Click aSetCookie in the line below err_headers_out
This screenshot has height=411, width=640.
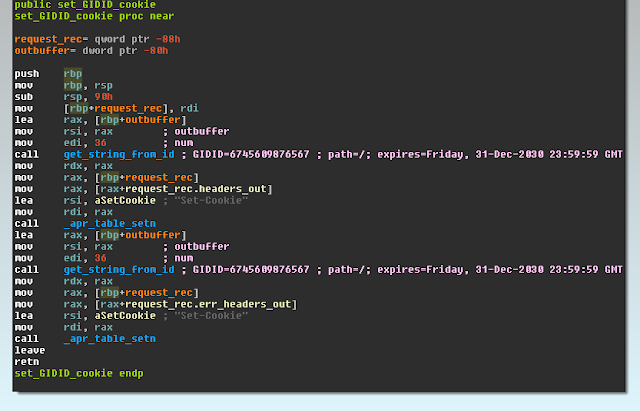pos(125,315)
